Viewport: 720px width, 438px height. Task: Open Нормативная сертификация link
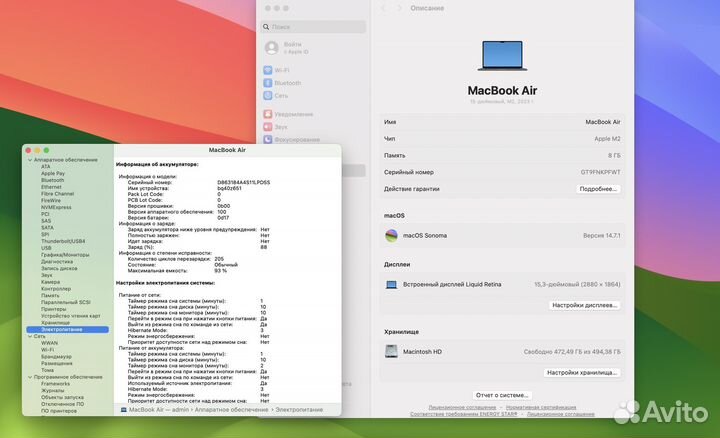[541, 407]
